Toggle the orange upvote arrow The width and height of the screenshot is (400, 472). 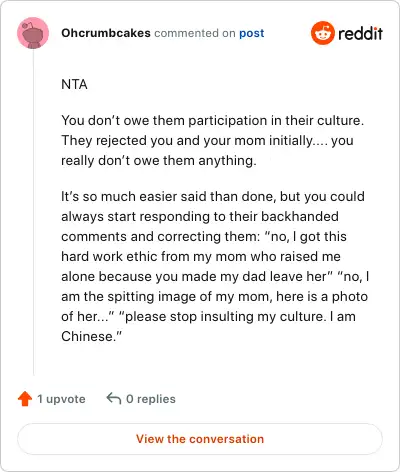tap(25, 399)
